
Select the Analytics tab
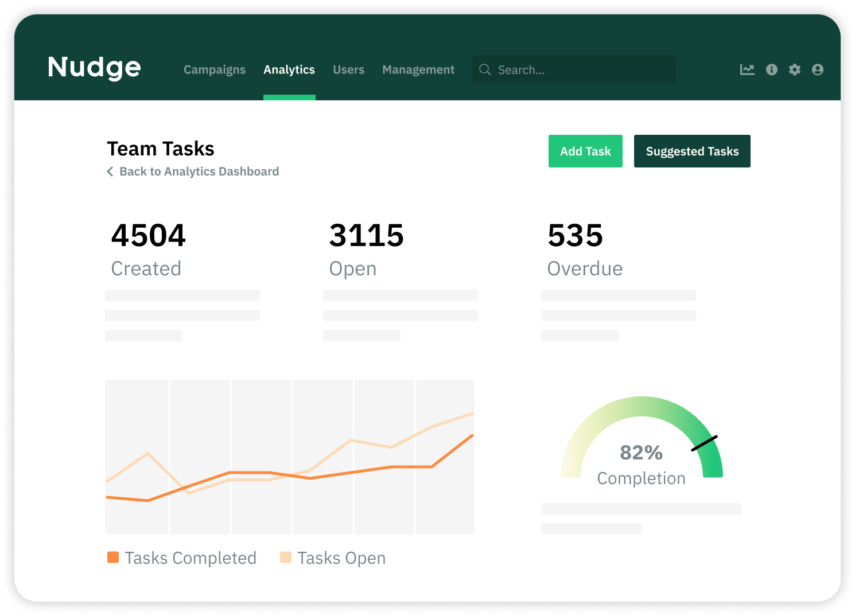289,70
